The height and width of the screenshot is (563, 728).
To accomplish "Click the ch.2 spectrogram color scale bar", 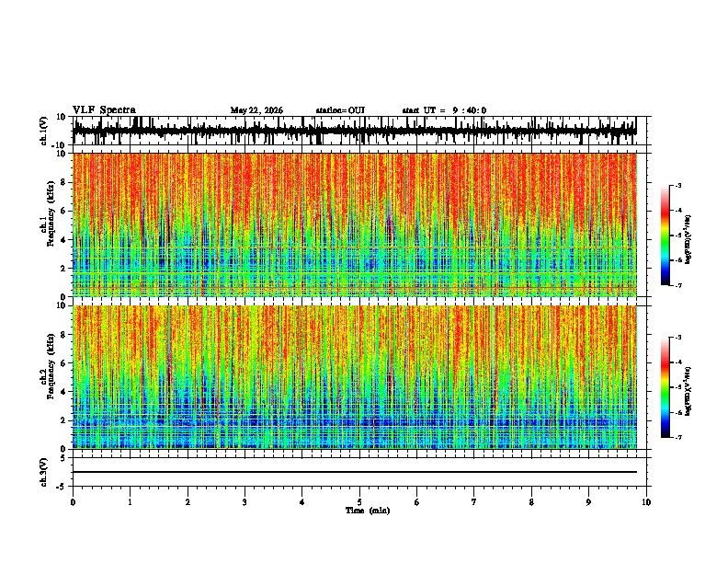I will tap(665, 387).
